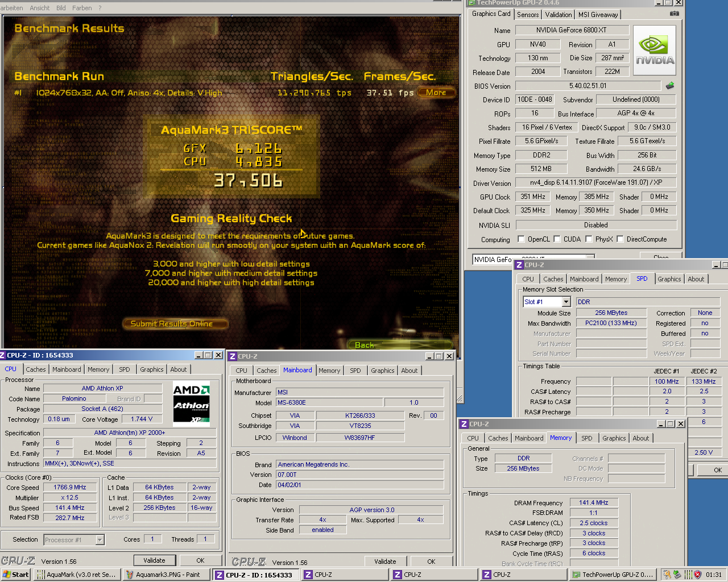Click Validate in the Mainboard CPU-Z window

click(385, 562)
